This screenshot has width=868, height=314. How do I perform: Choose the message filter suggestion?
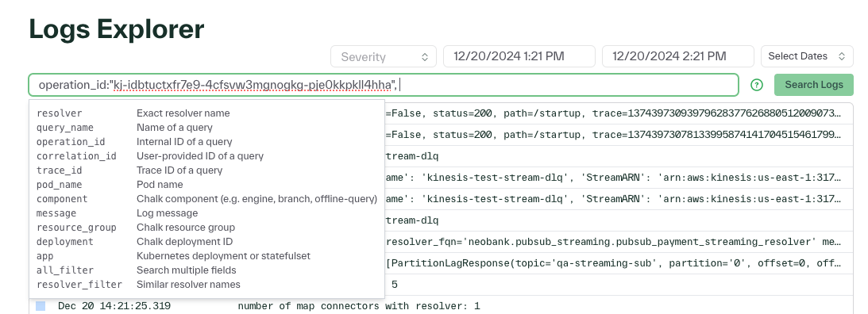206,213
